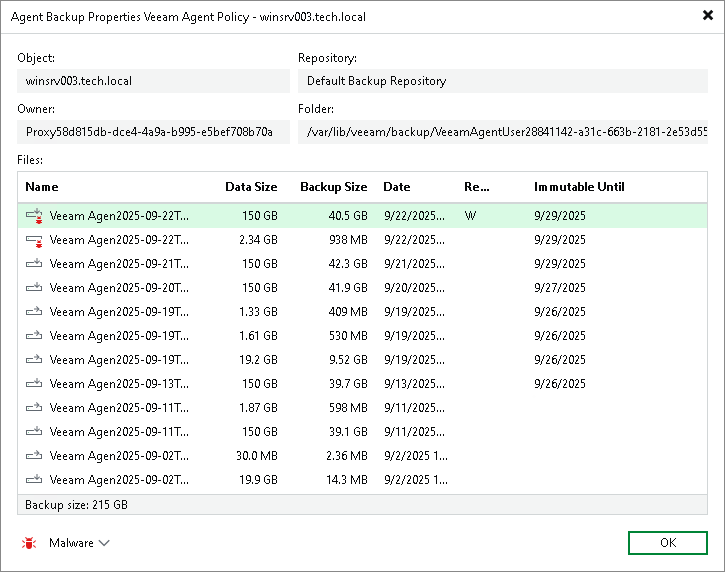Sort files by Data Size column

[251, 187]
